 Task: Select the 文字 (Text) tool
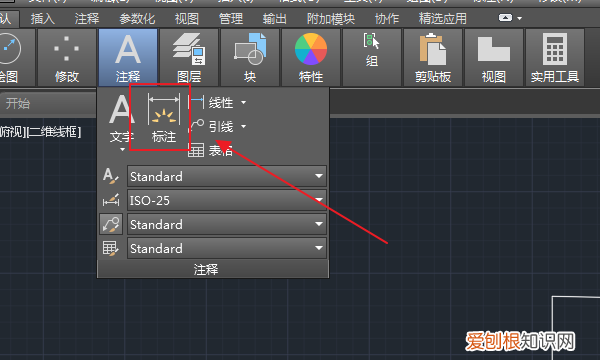(121, 118)
